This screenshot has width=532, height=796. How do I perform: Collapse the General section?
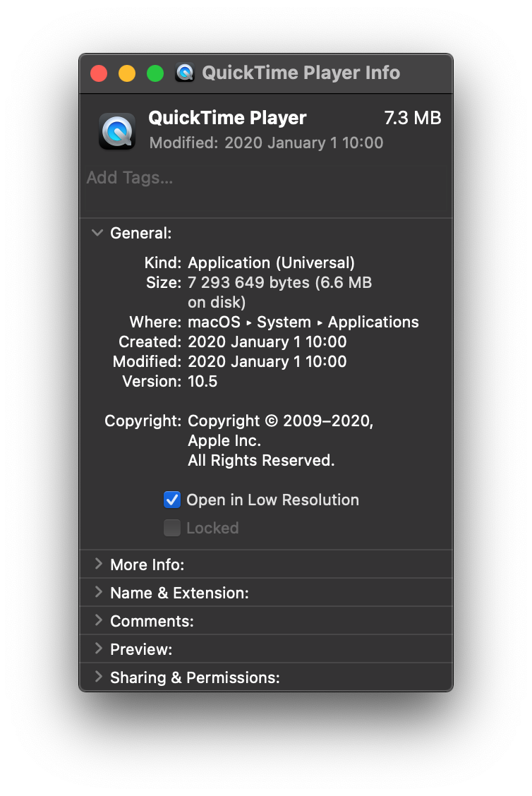pos(98,233)
